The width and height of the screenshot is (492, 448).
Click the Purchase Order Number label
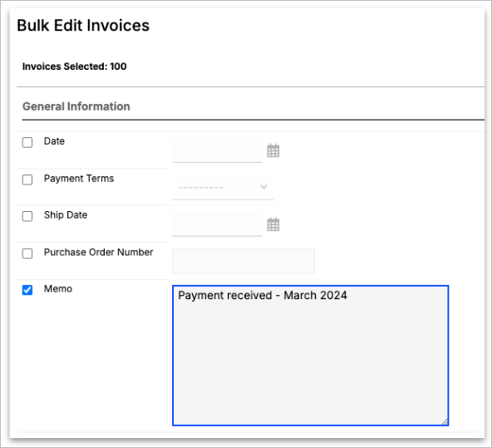click(x=98, y=252)
